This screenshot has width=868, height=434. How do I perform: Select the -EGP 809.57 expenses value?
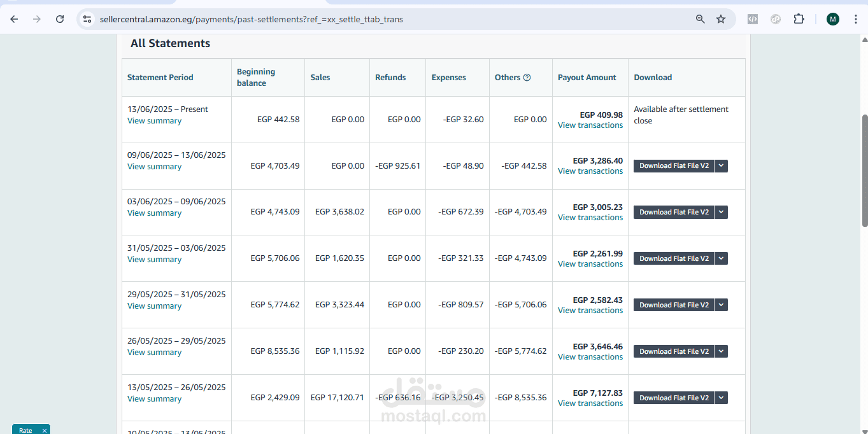[461, 305]
